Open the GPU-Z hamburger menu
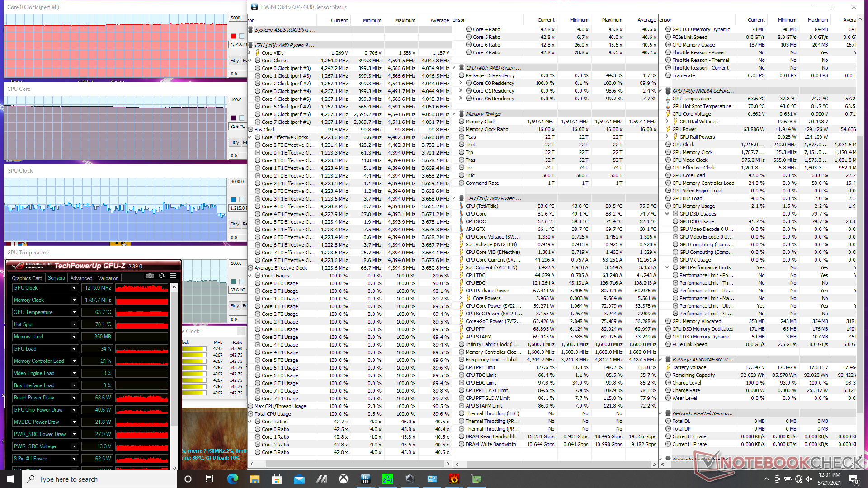Screen dimensions: 868x488 (173, 276)
